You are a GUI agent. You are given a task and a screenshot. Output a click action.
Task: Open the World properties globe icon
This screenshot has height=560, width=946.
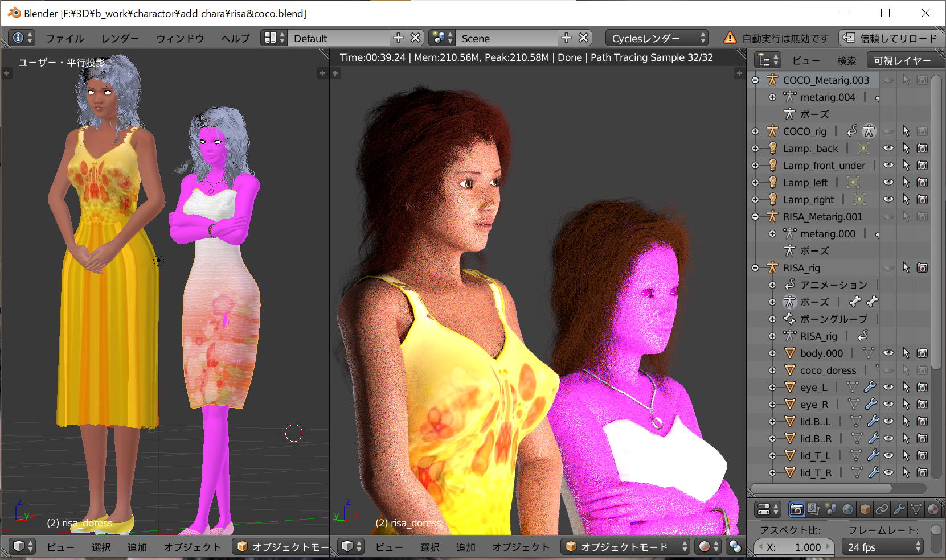(847, 509)
